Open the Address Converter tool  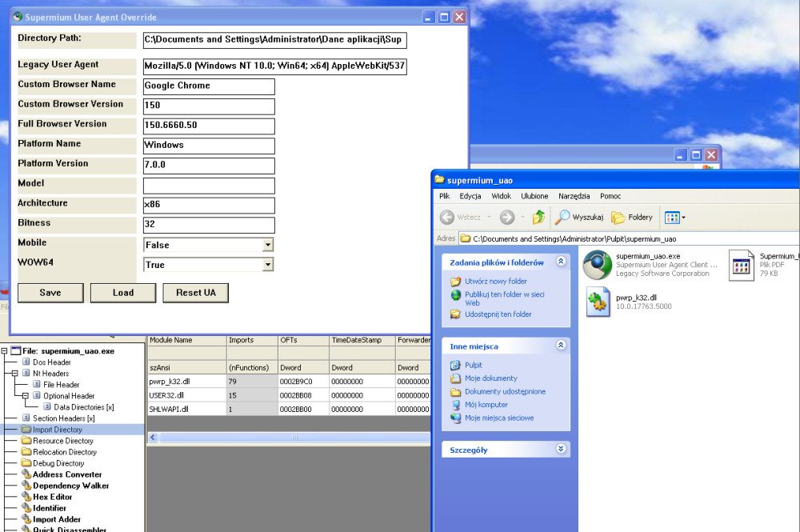[67, 474]
